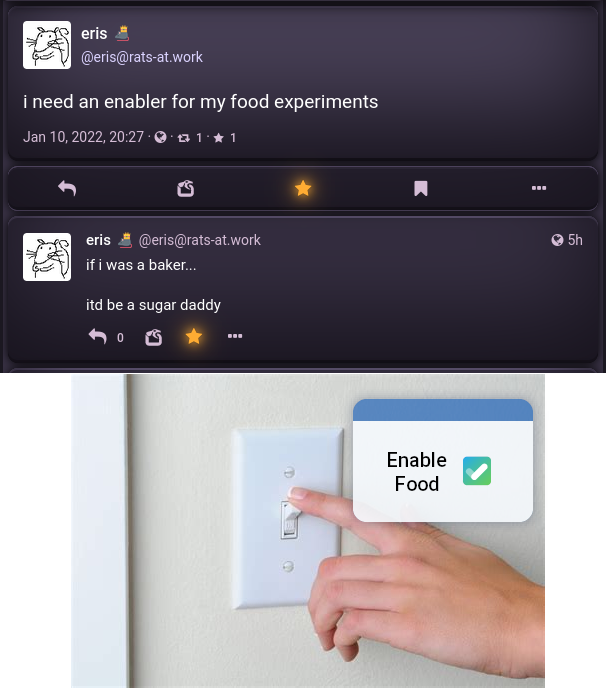Boost the food experiments post

[x=186, y=189]
